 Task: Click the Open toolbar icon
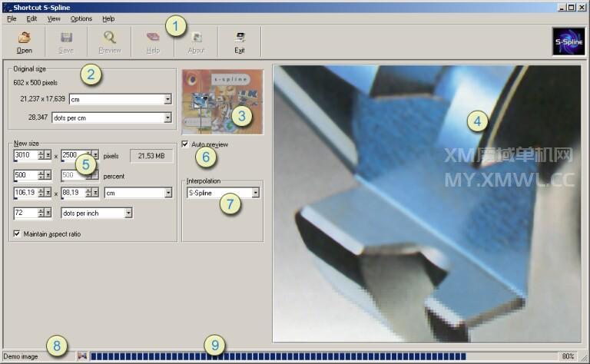pyautogui.click(x=24, y=37)
